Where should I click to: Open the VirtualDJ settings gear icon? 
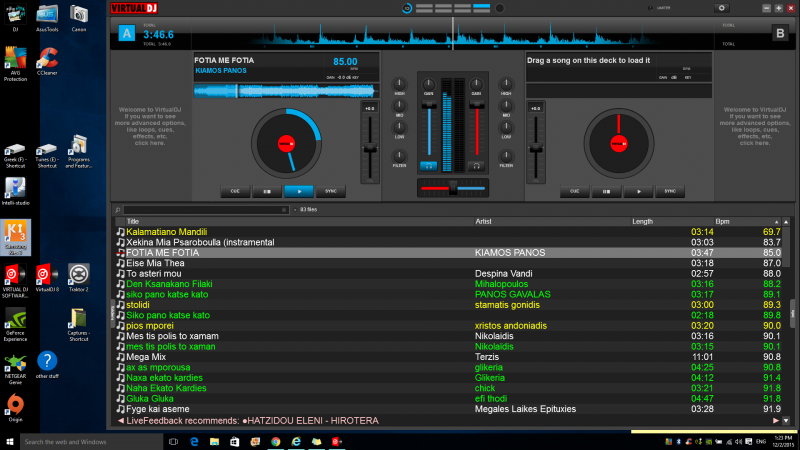point(723,8)
